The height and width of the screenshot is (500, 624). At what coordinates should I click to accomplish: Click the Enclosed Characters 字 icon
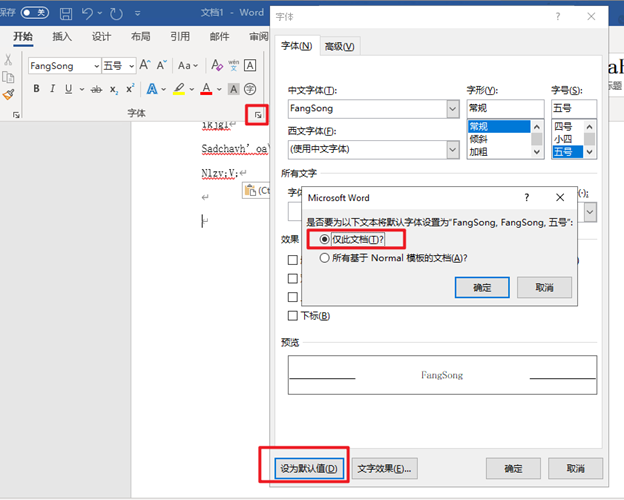250,89
